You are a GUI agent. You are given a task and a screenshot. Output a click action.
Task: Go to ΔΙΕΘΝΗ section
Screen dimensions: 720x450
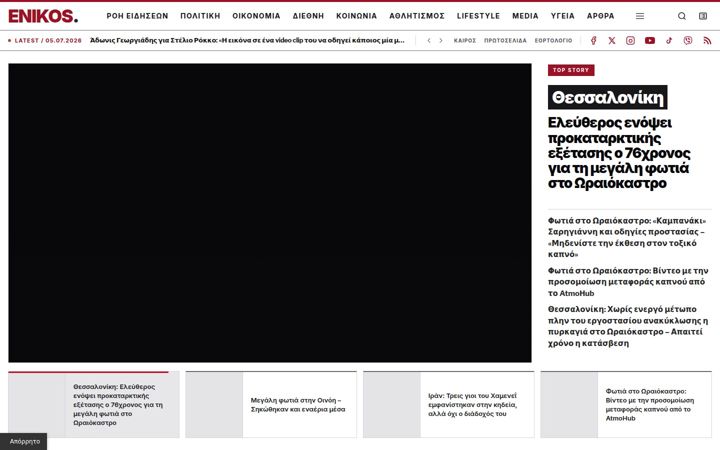point(308,16)
